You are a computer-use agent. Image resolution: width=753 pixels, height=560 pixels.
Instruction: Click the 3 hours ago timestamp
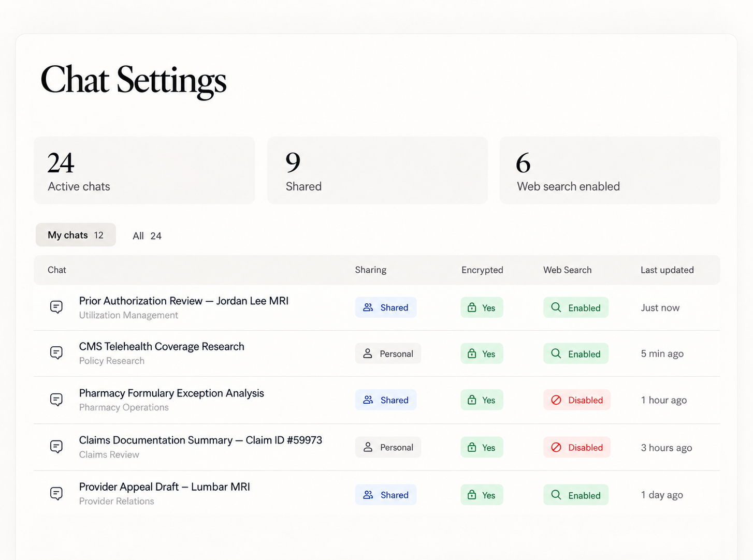point(667,448)
